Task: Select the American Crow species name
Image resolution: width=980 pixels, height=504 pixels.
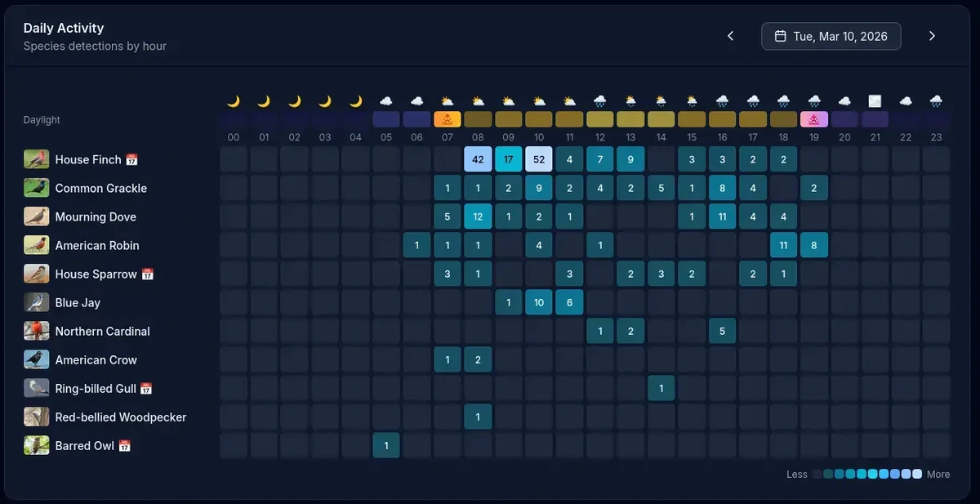Action: tap(96, 360)
